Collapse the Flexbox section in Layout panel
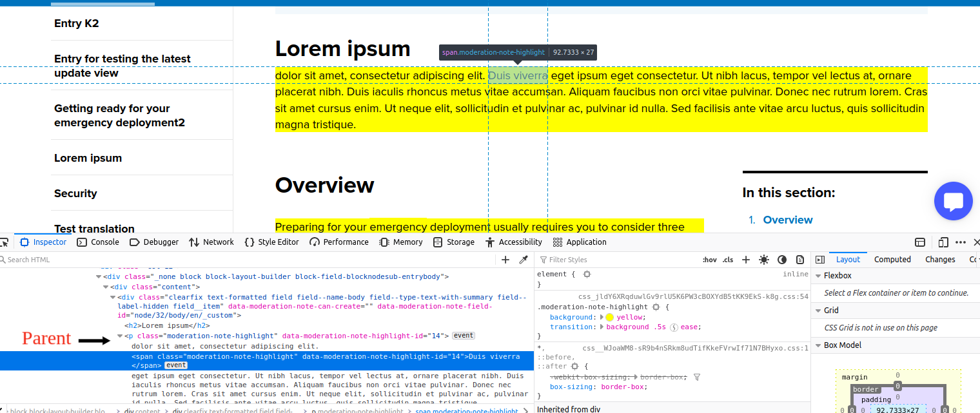This screenshot has width=980, height=413. click(818, 275)
